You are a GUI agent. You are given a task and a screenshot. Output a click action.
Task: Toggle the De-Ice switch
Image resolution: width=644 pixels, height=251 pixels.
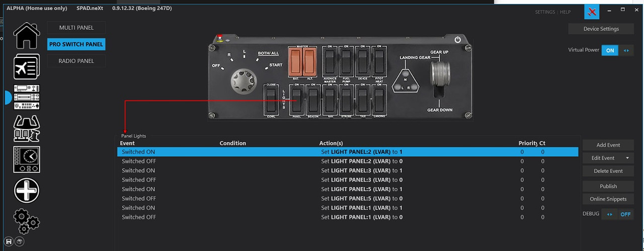(362, 61)
